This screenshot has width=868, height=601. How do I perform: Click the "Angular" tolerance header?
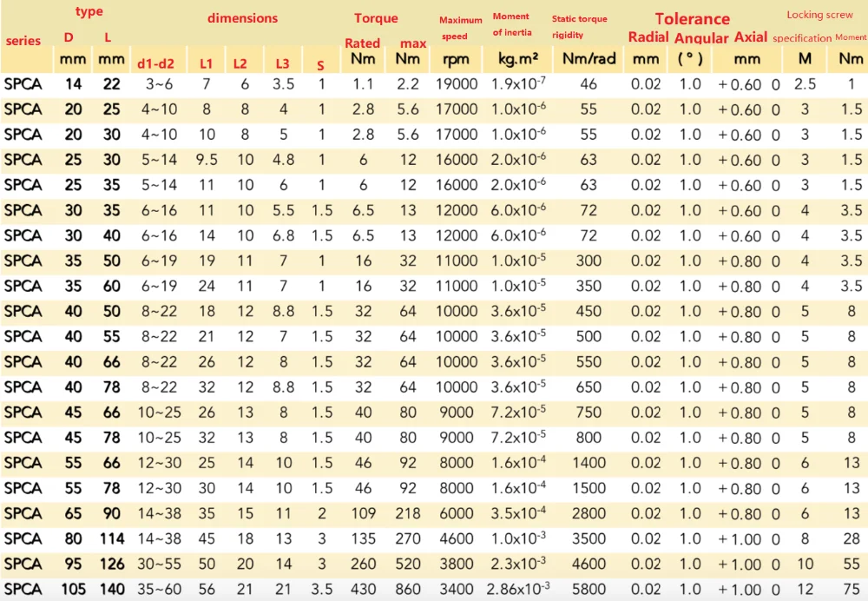[x=700, y=38]
